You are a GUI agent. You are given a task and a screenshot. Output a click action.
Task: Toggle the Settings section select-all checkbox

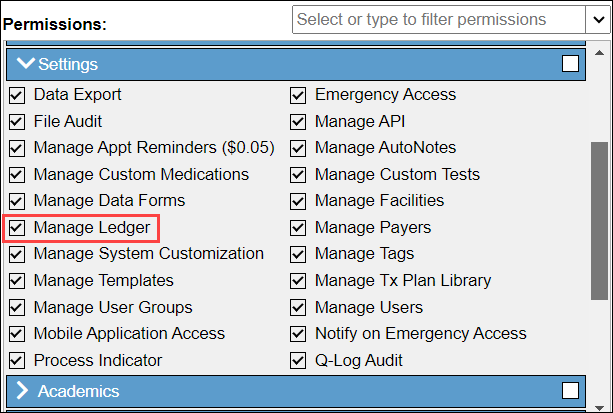click(x=570, y=64)
